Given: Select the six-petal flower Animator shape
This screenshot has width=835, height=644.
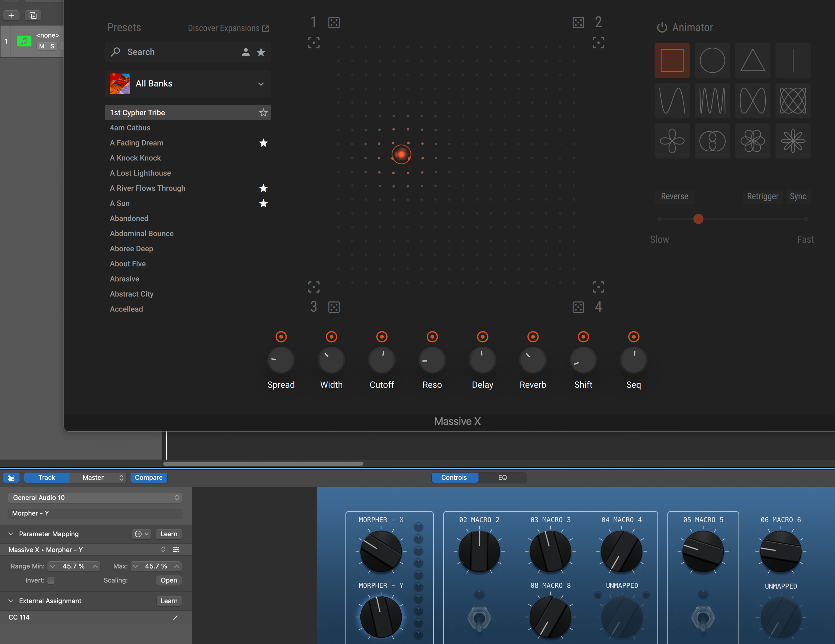Looking at the screenshot, I should pos(752,141).
